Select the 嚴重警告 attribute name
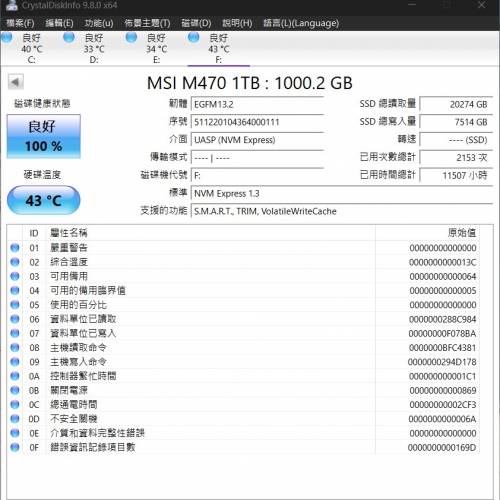The height and width of the screenshot is (500, 500). pos(69,248)
